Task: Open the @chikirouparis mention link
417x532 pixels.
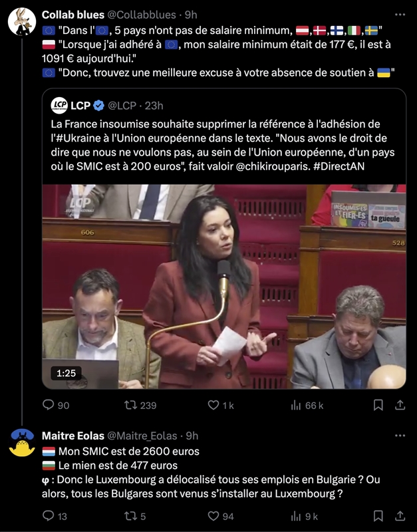Action: [271, 166]
